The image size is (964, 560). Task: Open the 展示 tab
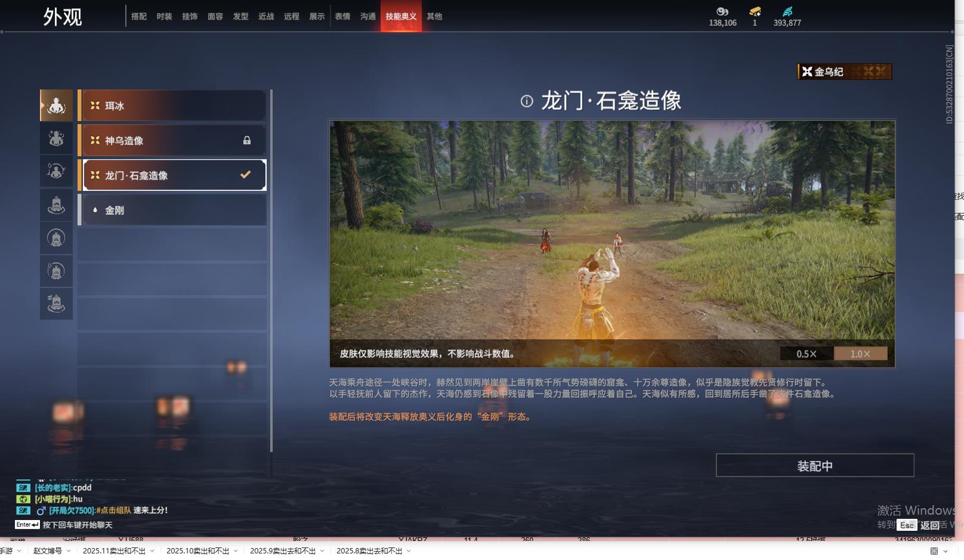(x=317, y=17)
